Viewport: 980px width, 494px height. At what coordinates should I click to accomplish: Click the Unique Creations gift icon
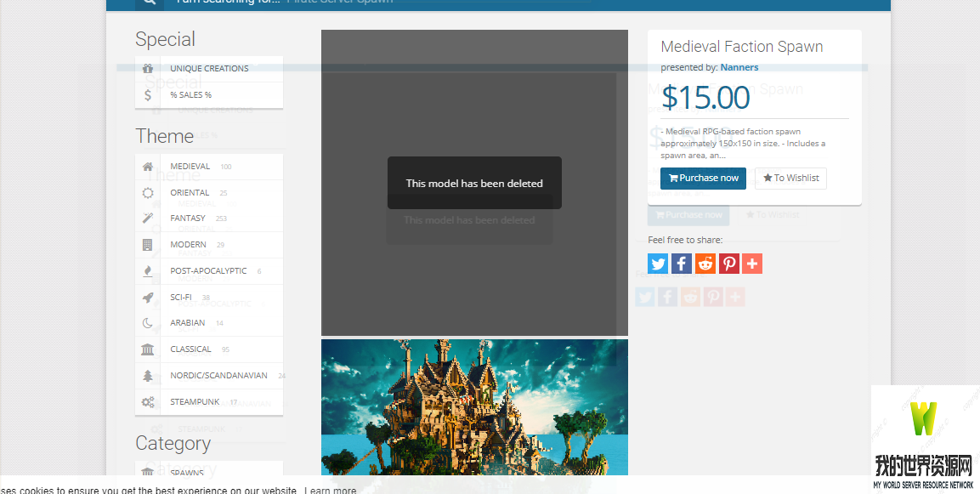[x=148, y=68]
